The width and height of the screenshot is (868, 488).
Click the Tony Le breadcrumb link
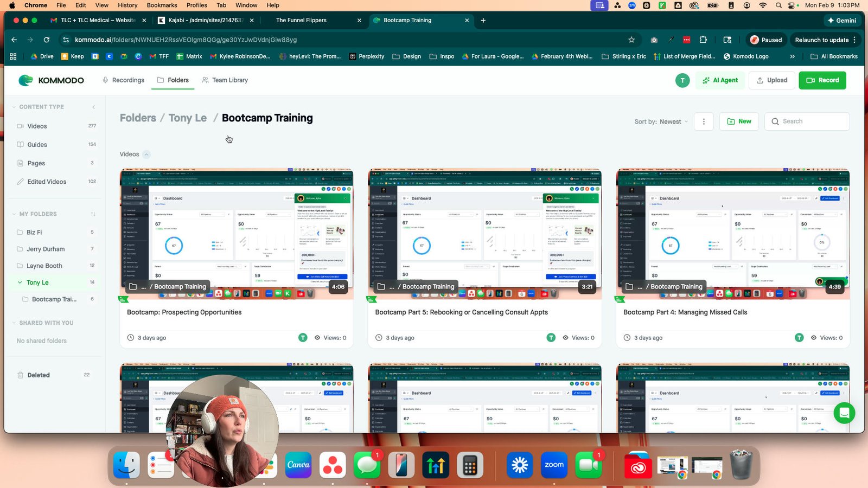pos(187,118)
